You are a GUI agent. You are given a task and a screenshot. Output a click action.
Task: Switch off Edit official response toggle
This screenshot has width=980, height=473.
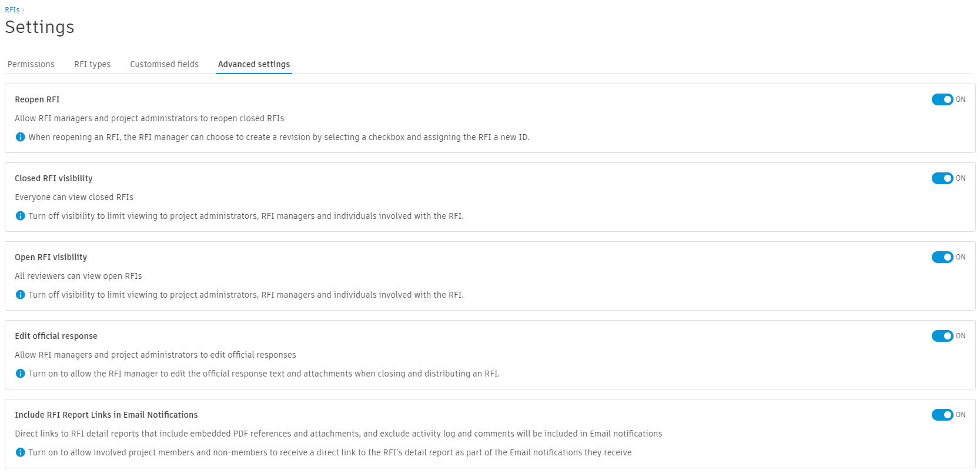[942, 336]
